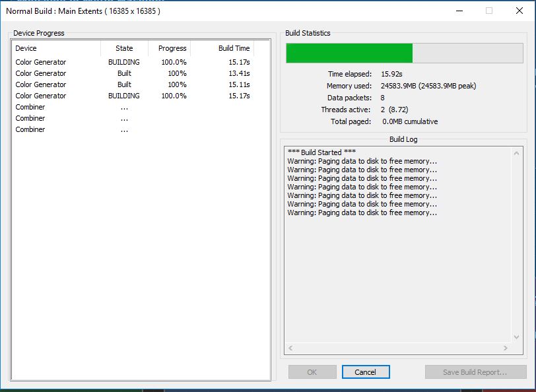Image resolution: width=536 pixels, height=392 pixels.
Task: Click the State column header
Action: pos(124,48)
